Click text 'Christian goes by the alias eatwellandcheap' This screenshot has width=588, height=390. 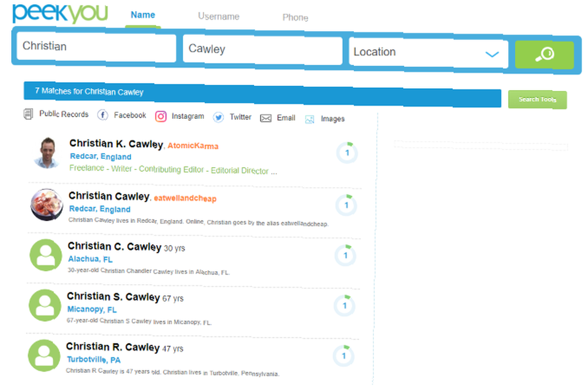pyautogui.click(x=268, y=223)
